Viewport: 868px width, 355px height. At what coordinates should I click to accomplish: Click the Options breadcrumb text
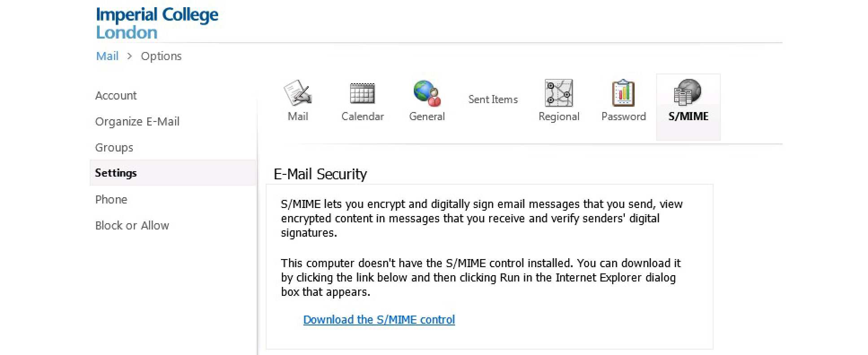tap(161, 56)
